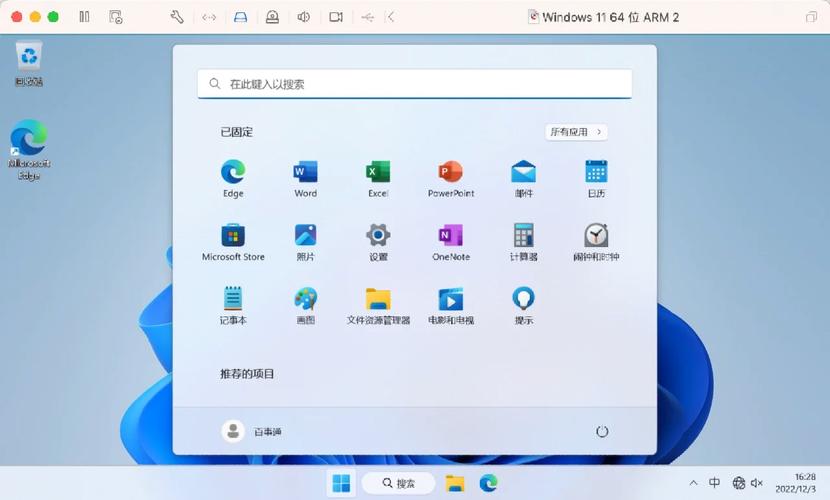Viewport: 830px width, 500px height.
Task: Open 文件资源管理器 in Start menu
Action: pos(378,305)
